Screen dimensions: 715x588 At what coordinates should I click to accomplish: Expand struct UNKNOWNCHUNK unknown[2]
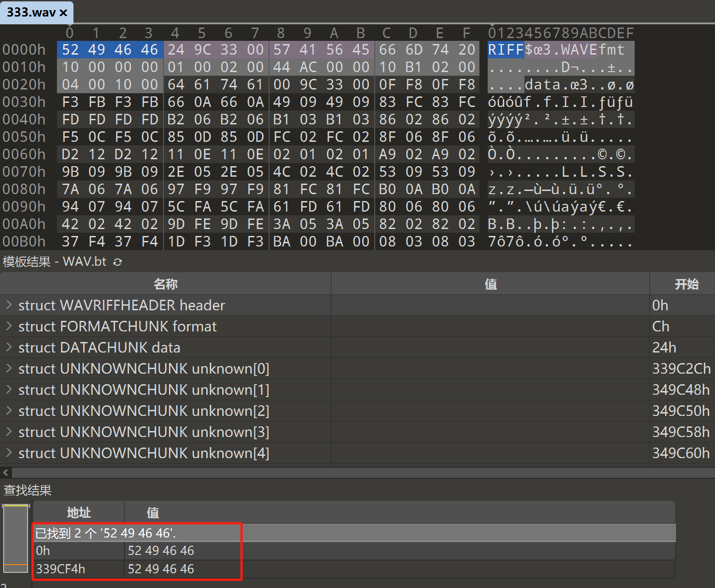tap(8, 410)
